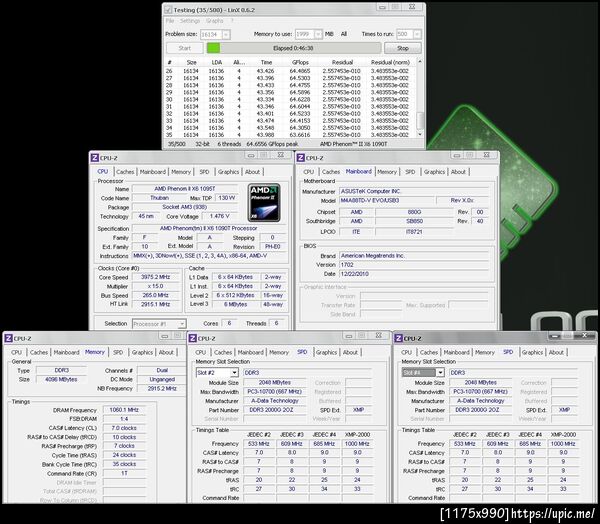The width and height of the screenshot is (600, 524).
Task: Click the M4A88TD-V EVO/USB3 model field
Action: coord(387,201)
